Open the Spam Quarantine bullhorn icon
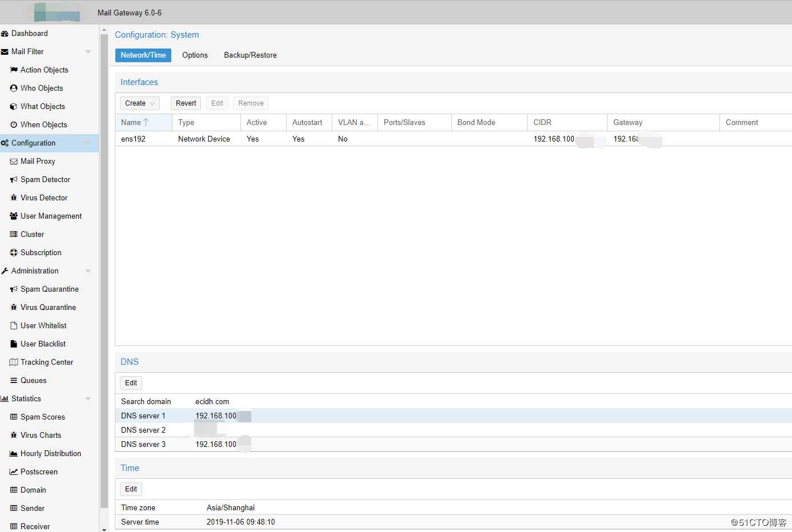792x532 pixels. pos(14,289)
